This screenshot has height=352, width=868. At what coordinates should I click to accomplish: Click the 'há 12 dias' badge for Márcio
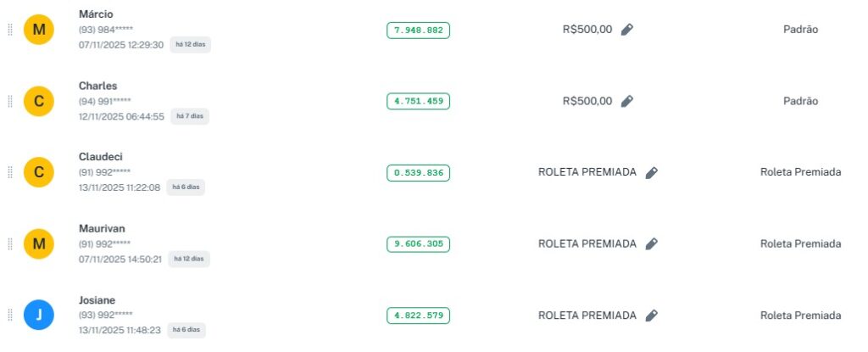[x=190, y=45]
